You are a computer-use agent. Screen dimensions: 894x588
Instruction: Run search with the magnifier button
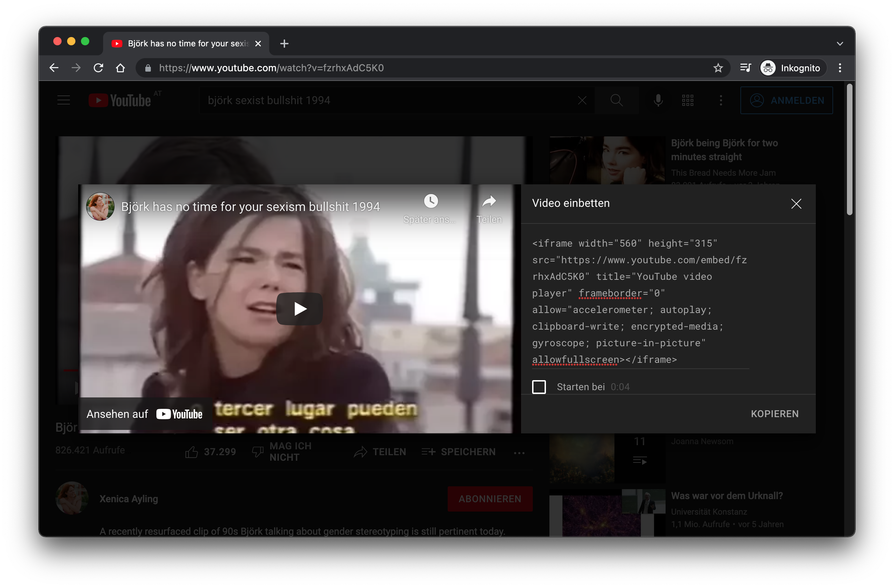point(617,100)
